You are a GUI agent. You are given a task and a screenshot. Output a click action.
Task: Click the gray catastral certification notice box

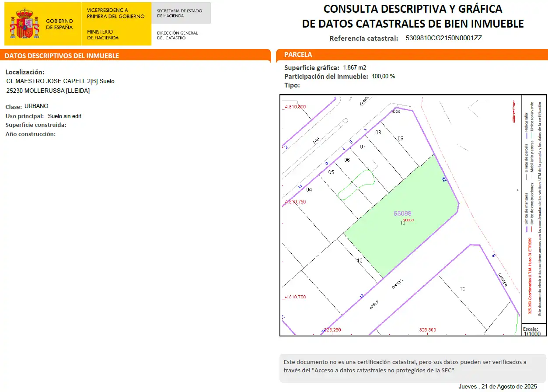[x=412, y=368]
